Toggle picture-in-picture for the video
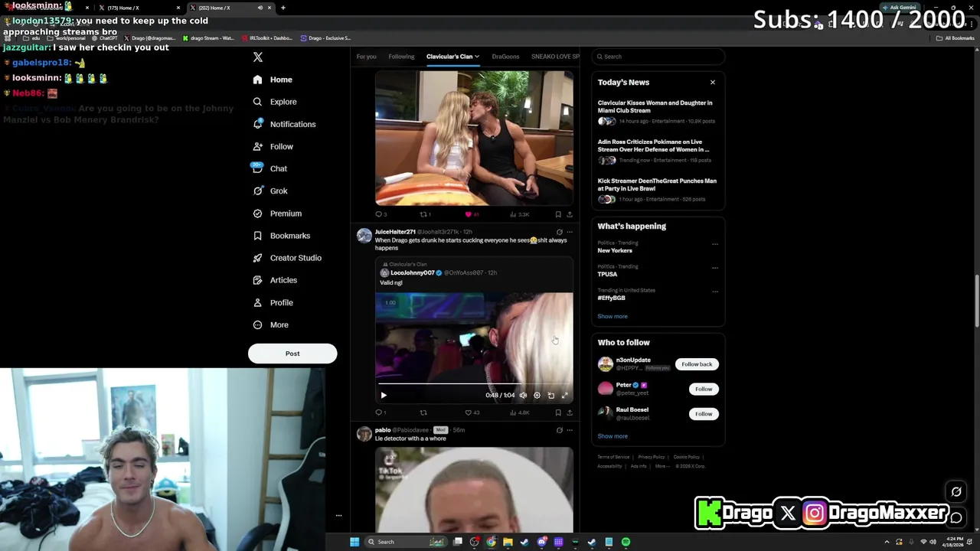The image size is (980, 551). (x=551, y=396)
